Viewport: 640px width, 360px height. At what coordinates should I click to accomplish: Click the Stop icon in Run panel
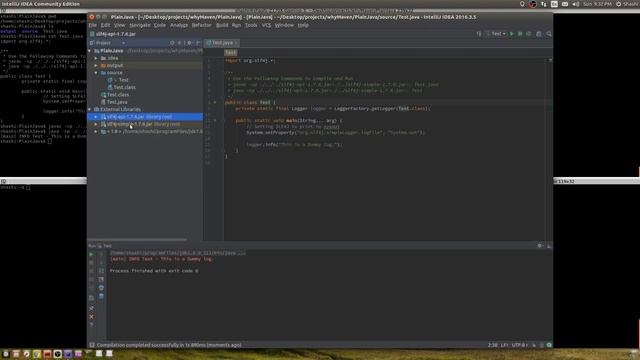[91, 262]
